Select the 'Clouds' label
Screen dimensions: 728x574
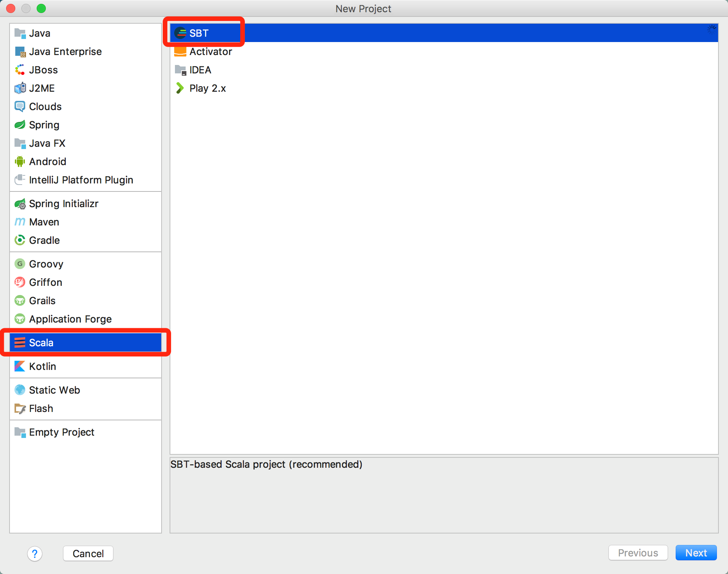45,107
